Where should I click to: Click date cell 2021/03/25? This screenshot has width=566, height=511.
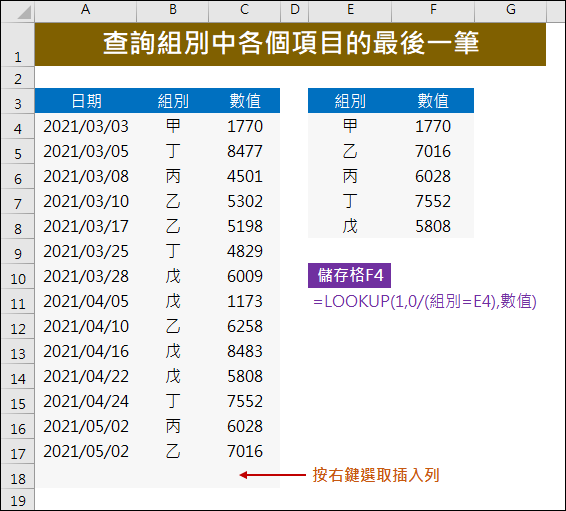(86, 251)
